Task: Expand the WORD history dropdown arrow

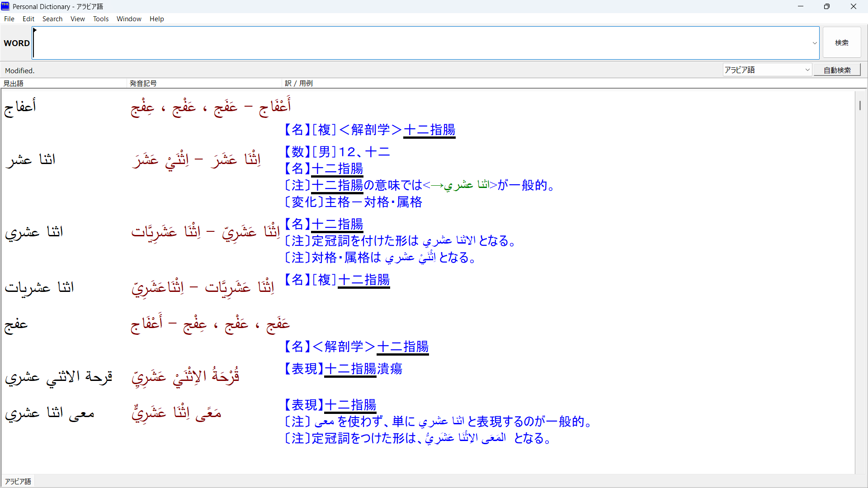Action: [x=815, y=43]
